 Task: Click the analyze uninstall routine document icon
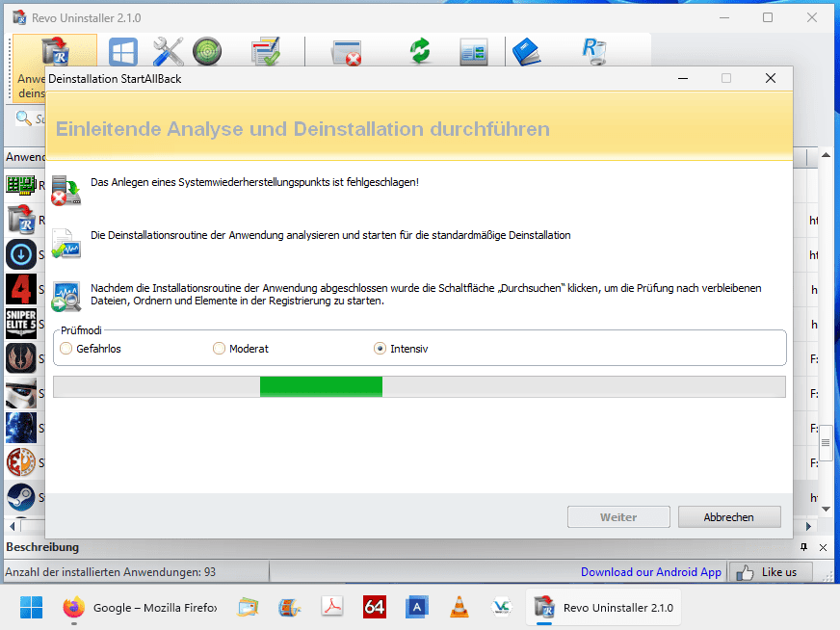[66, 243]
